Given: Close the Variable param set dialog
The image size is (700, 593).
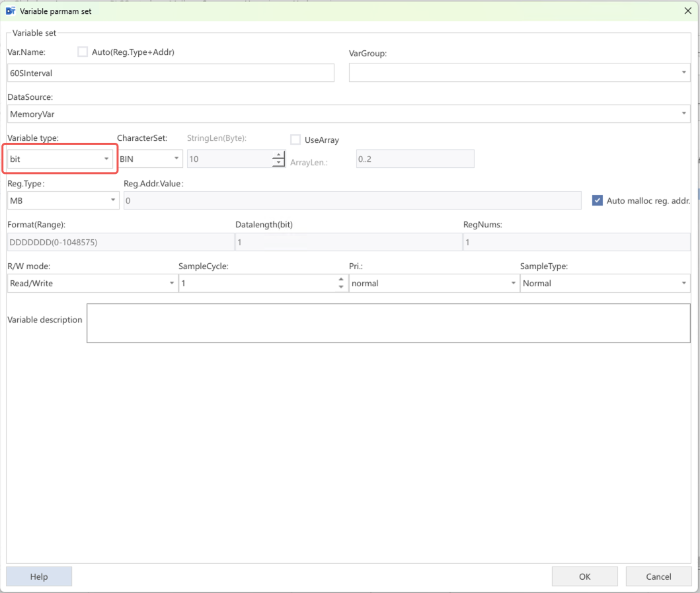Looking at the screenshot, I should click(687, 11).
